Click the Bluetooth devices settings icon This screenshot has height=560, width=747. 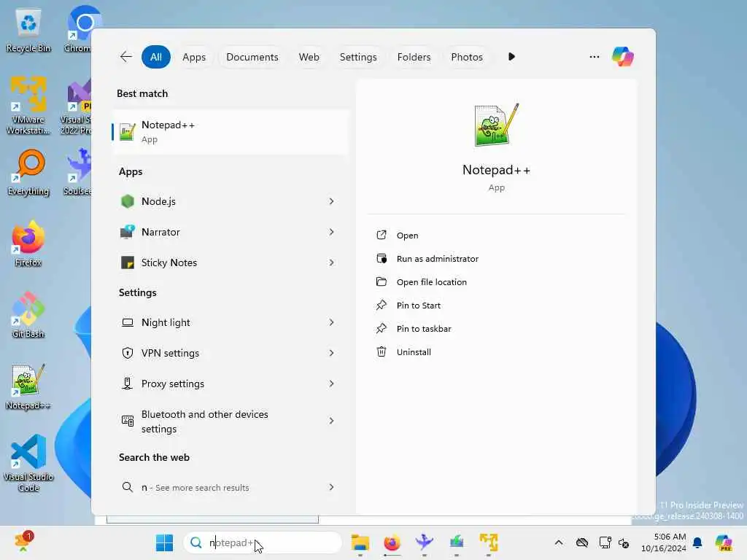(127, 421)
